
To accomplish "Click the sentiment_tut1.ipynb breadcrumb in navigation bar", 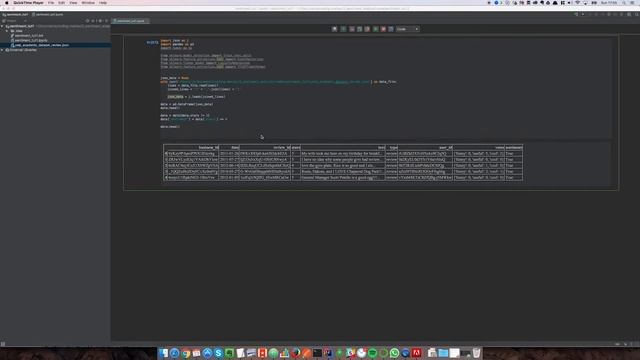I will pos(47,14).
